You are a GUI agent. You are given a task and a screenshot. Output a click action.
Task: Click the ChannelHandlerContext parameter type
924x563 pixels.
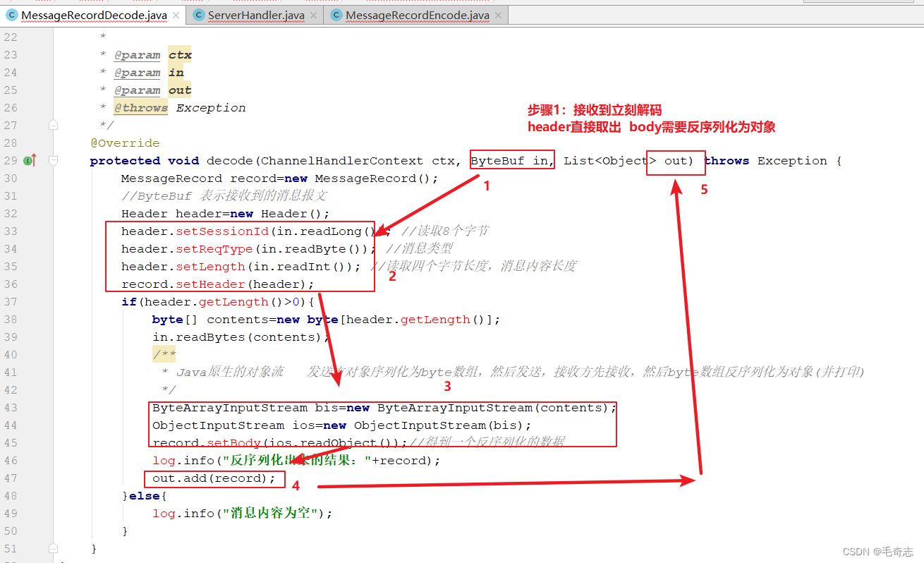point(342,161)
